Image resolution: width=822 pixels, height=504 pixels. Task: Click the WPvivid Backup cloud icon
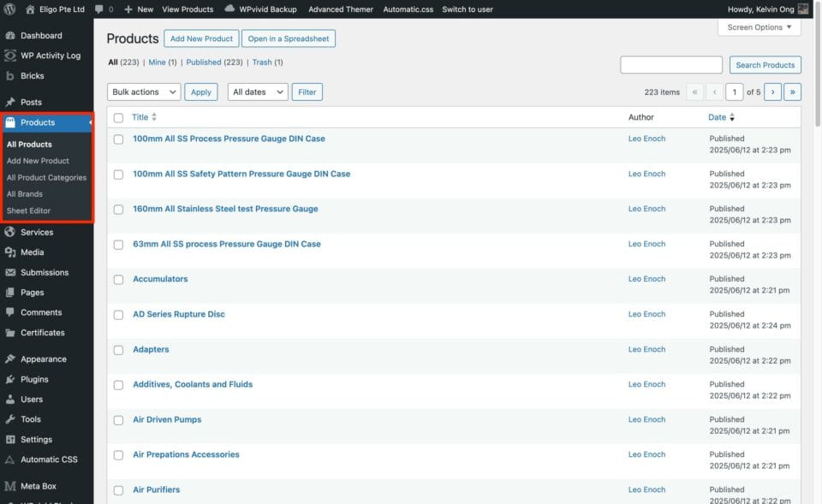(x=229, y=9)
